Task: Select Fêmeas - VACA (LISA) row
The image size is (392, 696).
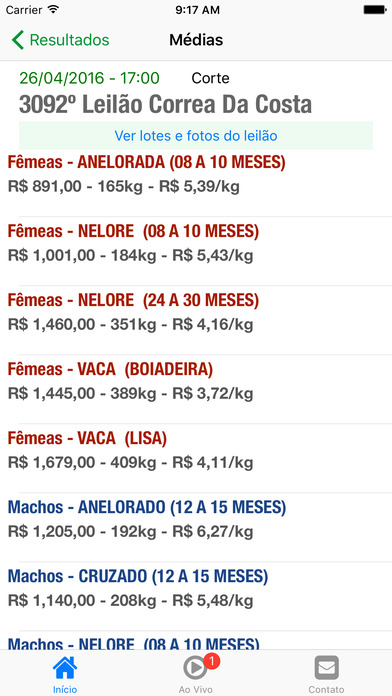Action: 196,458
